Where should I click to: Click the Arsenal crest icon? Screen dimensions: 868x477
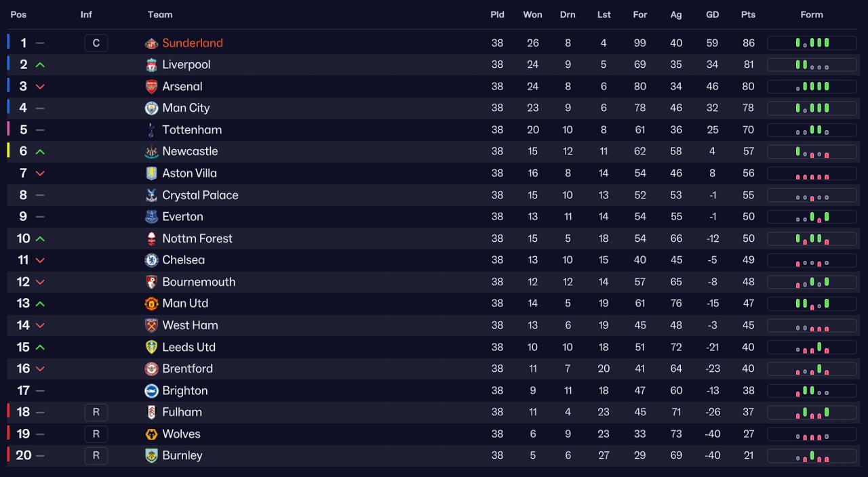(x=151, y=87)
